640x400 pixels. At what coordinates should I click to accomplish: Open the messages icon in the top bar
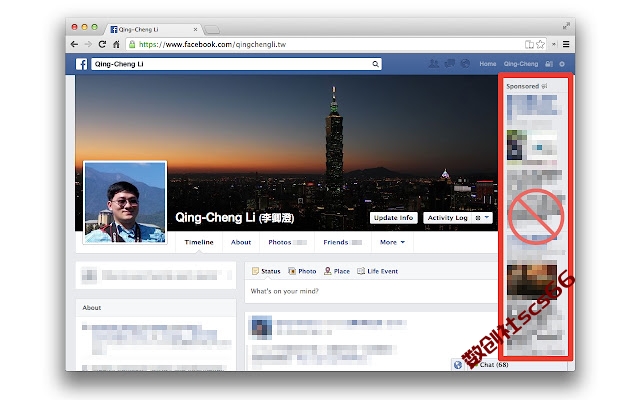click(449, 64)
